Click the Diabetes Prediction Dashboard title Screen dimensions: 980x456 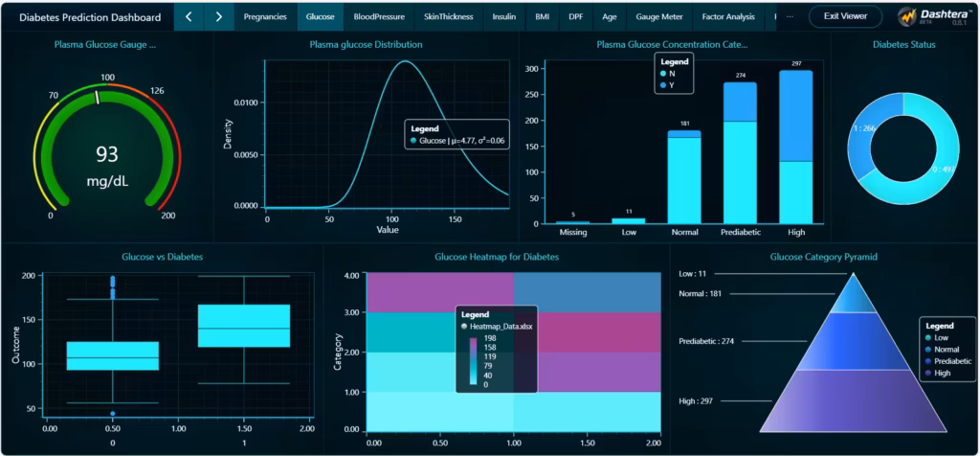tap(90, 17)
